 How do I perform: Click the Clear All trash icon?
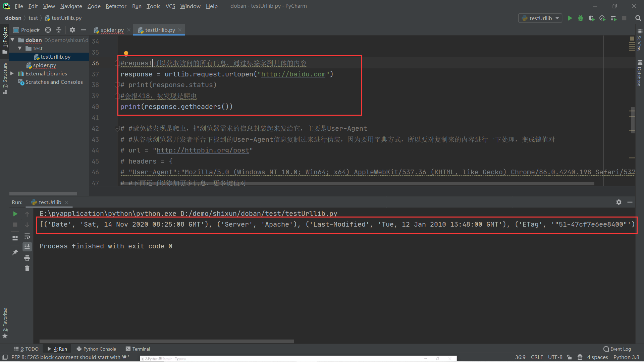tap(27, 268)
